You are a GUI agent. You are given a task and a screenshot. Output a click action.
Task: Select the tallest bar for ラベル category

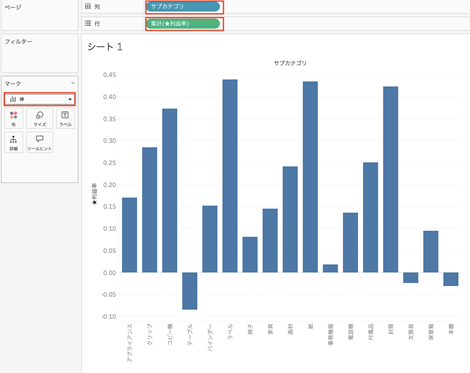click(x=230, y=176)
